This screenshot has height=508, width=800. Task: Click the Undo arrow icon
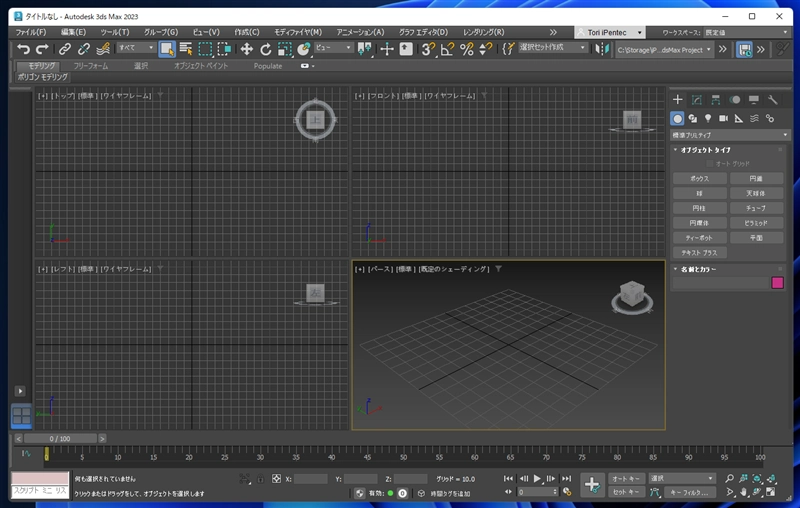tap(23, 49)
